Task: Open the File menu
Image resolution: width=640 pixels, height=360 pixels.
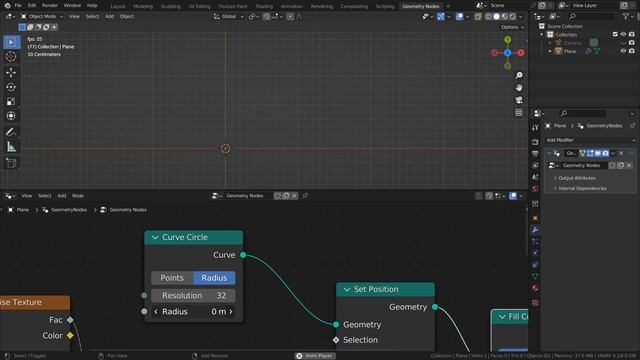Action: click(x=18, y=6)
